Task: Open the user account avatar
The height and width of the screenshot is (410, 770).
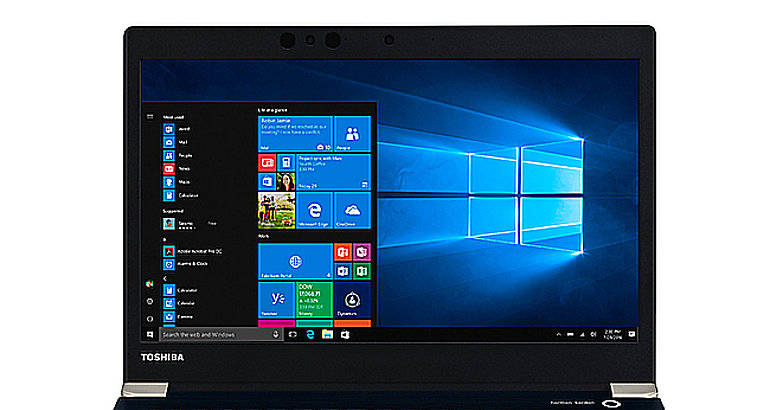Action: pos(150,284)
